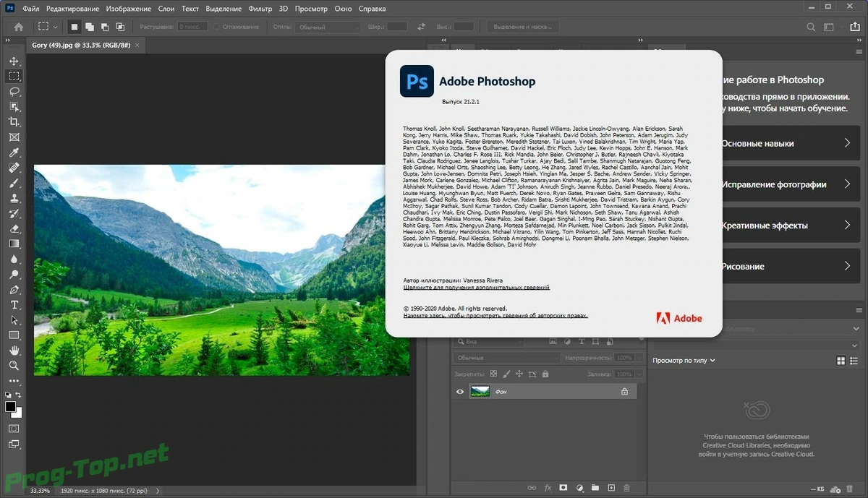Expand Просмотр по типу dropdown
The image size is (868, 498).
click(x=684, y=360)
